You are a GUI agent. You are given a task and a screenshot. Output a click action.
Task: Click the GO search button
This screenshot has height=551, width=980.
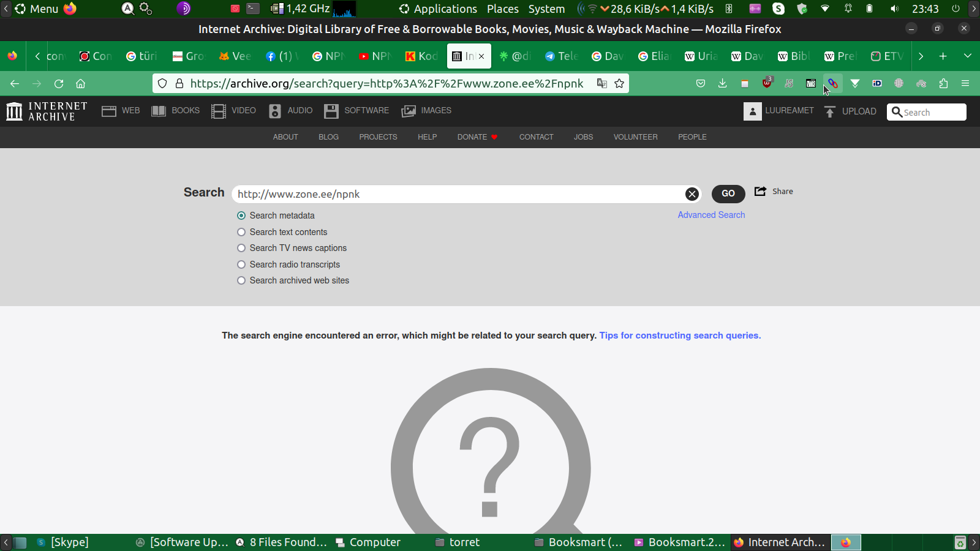pyautogui.click(x=728, y=193)
